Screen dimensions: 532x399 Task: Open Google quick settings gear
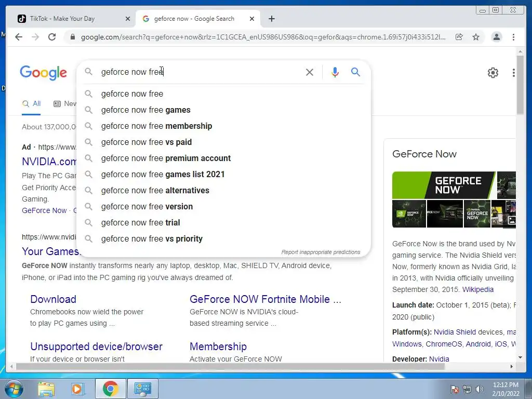tap(493, 73)
